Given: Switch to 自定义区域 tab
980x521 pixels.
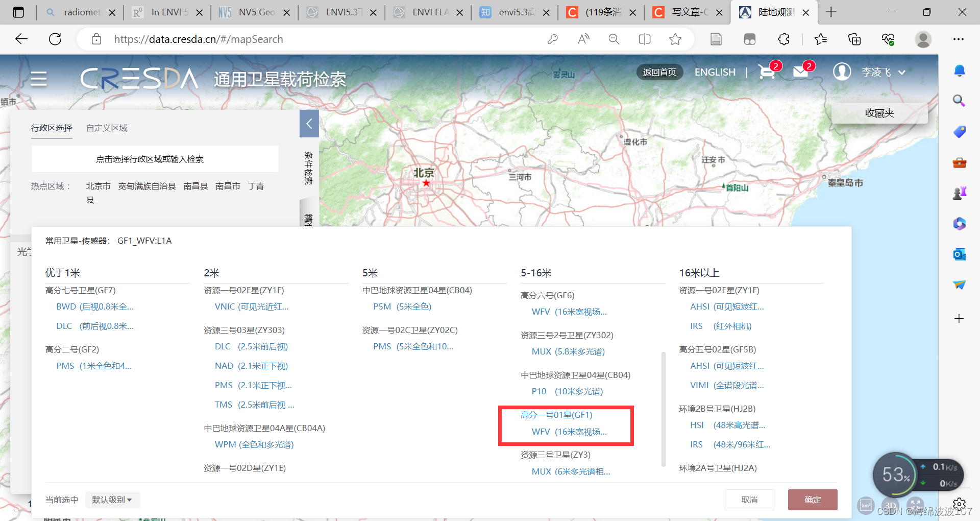Looking at the screenshot, I should (x=107, y=128).
